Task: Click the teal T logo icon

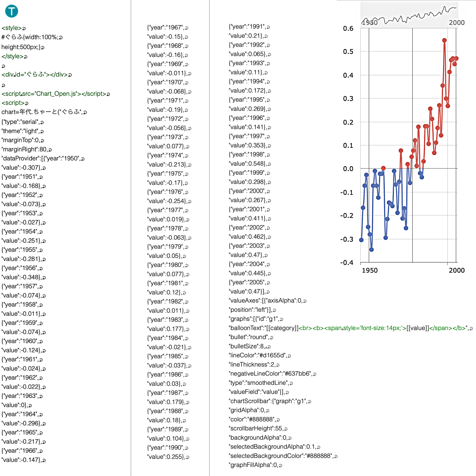Action: 11,11
